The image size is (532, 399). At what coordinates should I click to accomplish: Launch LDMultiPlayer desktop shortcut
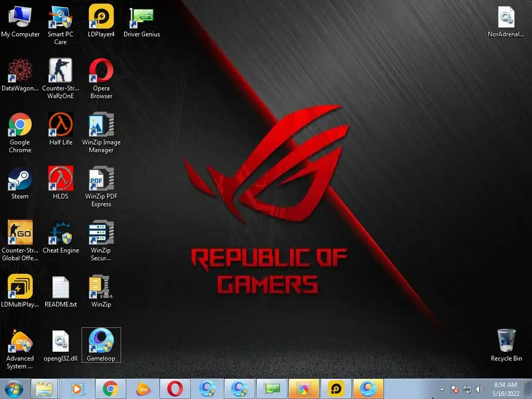[20, 291]
